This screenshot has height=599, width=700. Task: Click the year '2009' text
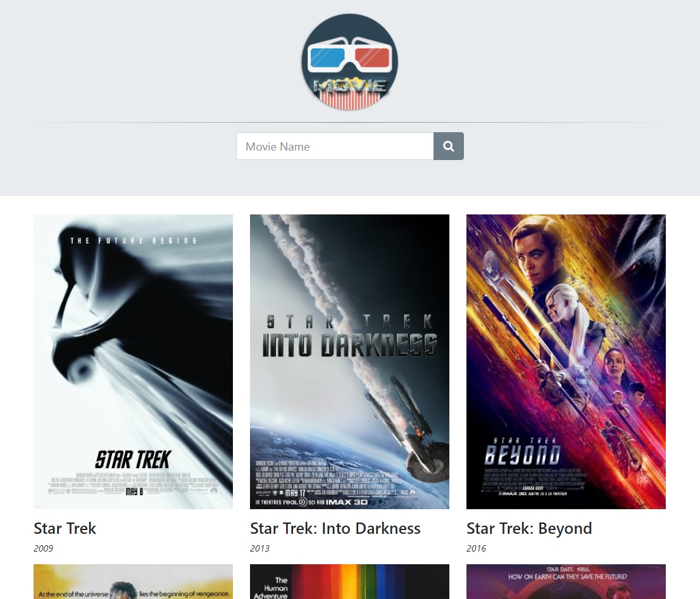pos(43,548)
